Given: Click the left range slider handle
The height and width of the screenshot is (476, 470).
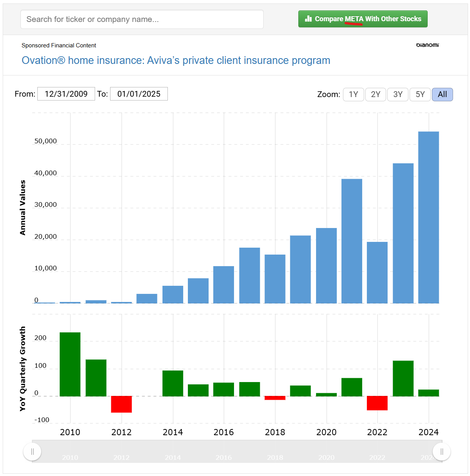Looking at the screenshot, I should point(32,451).
